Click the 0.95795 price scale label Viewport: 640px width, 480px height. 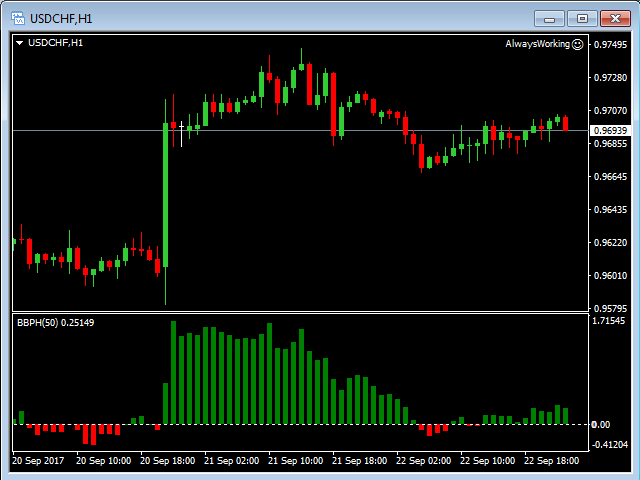pos(609,308)
